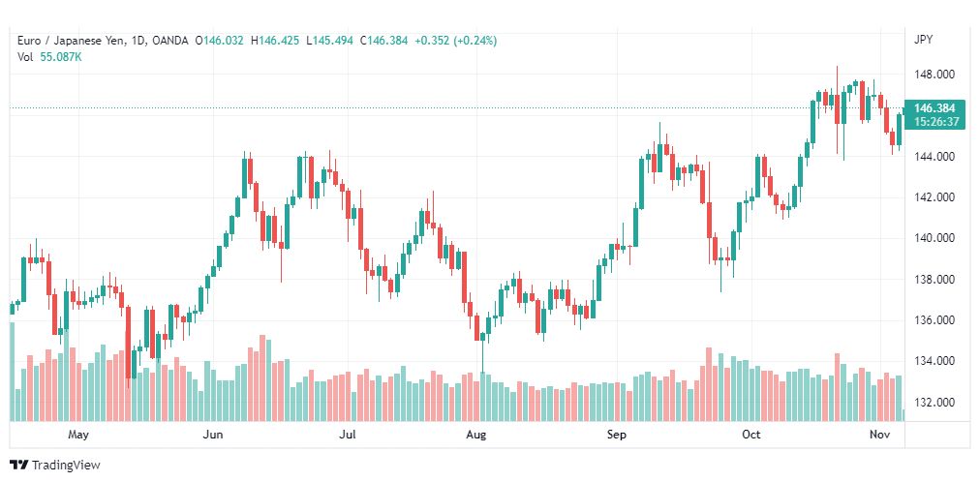Select the Vol 55.087K indicator label
Image resolution: width=980 pixels, height=482 pixels.
(46, 57)
